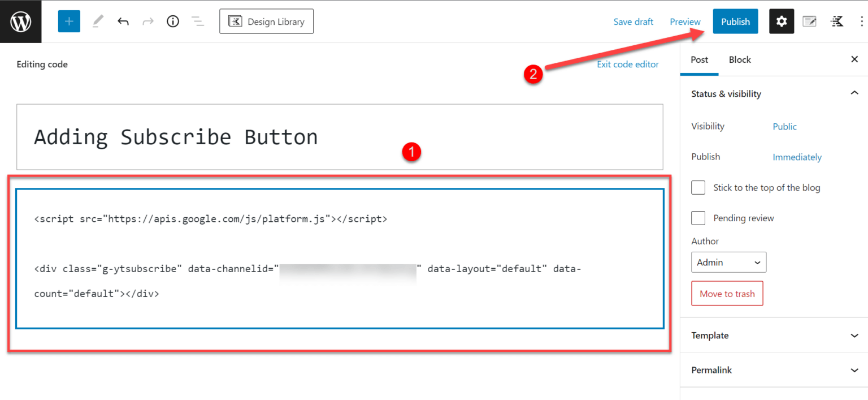The image size is (868, 400).
Task: Click the WordPress logo icon
Action: coord(20,21)
